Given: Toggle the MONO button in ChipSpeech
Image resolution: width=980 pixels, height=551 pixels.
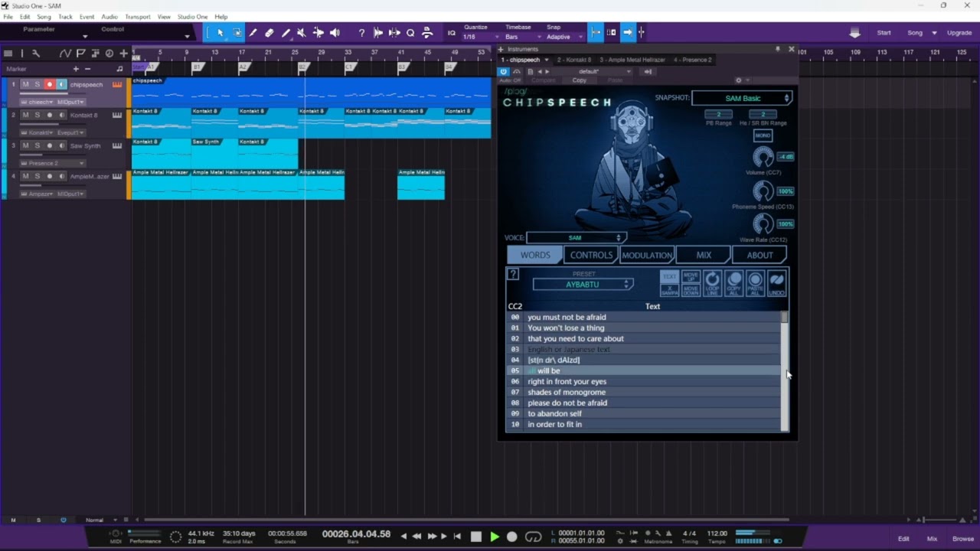Looking at the screenshot, I should [x=763, y=135].
